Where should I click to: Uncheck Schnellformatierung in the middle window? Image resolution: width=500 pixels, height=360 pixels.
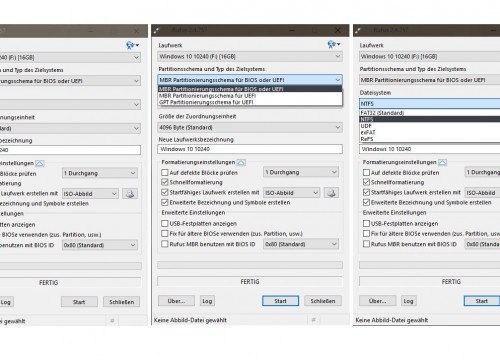[165, 182]
